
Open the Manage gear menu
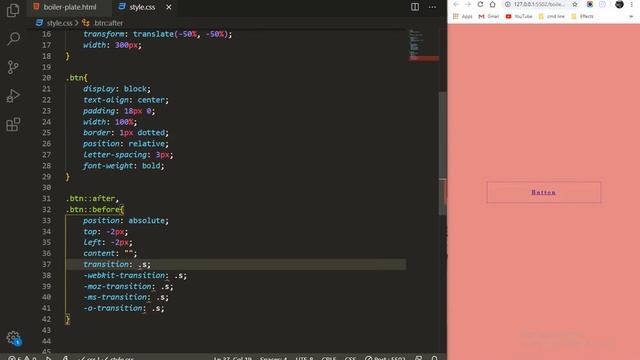(13, 338)
